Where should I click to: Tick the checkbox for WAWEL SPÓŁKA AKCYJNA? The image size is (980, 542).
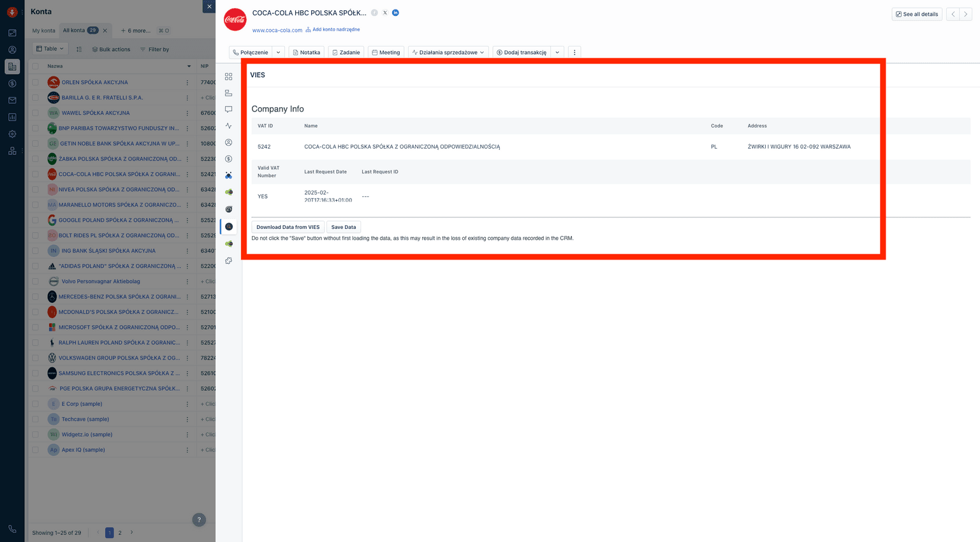coord(36,113)
